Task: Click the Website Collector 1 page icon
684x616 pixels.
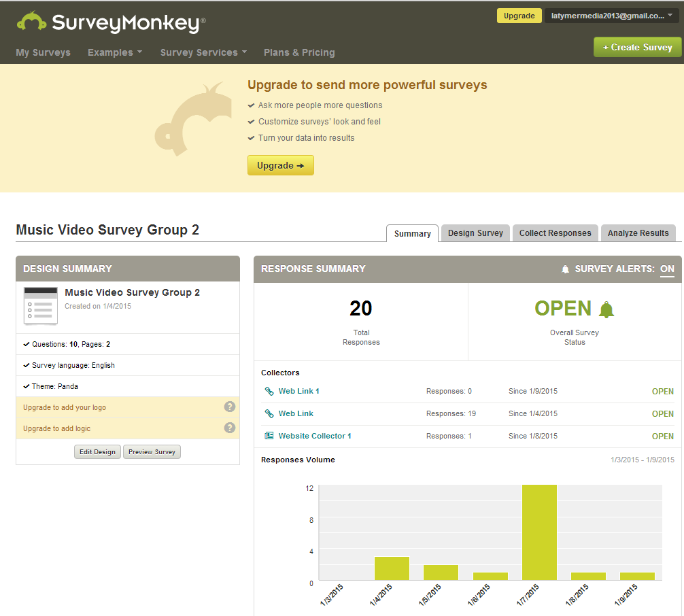Action: (x=269, y=435)
